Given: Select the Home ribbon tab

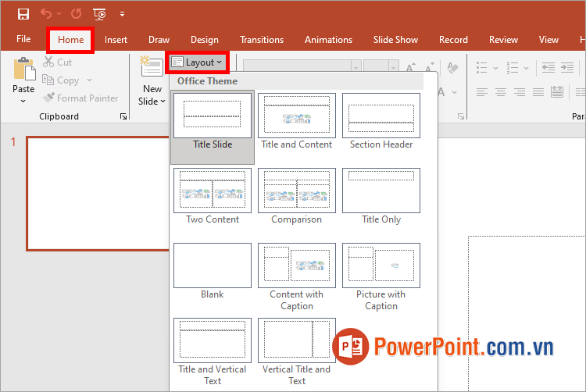Looking at the screenshot, I should pos(70,40).
